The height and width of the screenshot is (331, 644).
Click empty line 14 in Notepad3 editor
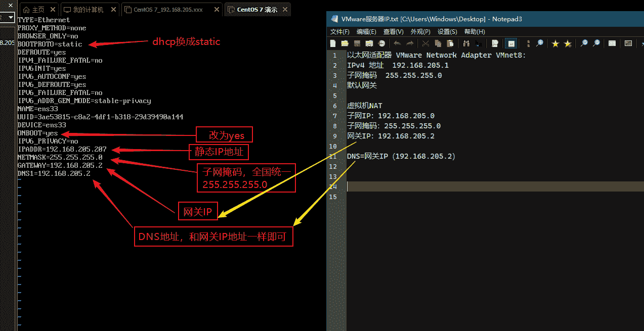click(455, 186)
